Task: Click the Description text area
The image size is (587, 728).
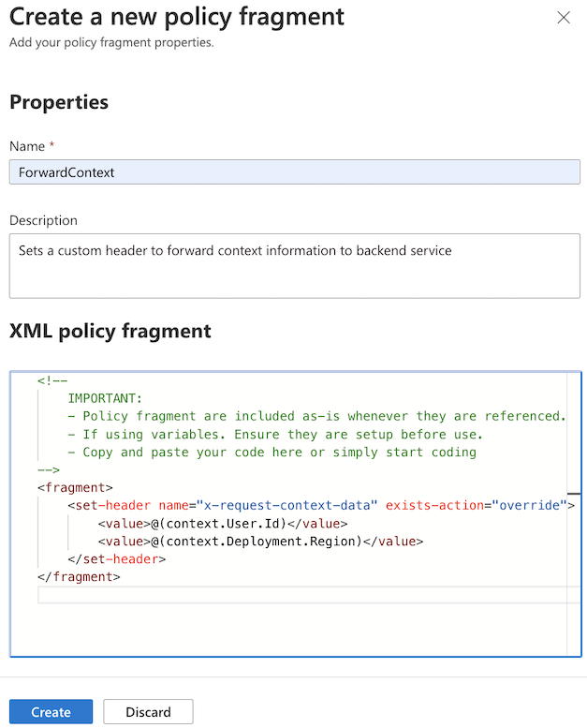Action: [x=295, y=265]
